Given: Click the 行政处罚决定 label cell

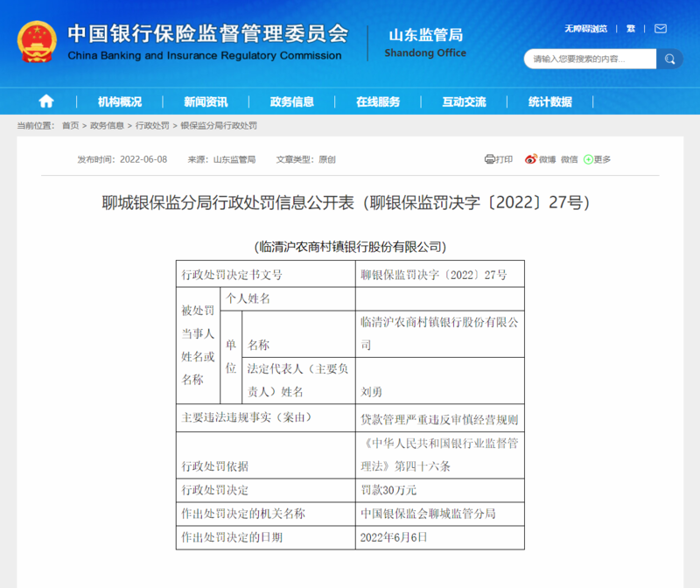Looking at the screenshot, I should [x=266, y=490].
